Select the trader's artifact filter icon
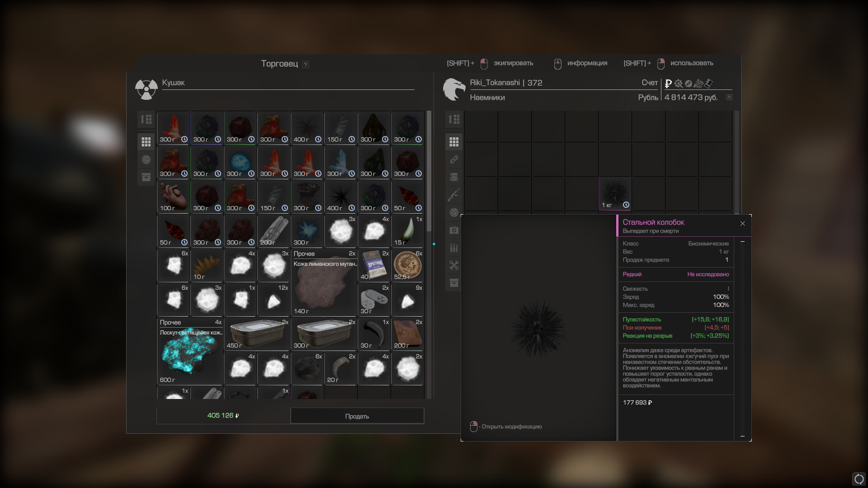The image size is (868, 488). pyautogui.click(x=146, y=160)
